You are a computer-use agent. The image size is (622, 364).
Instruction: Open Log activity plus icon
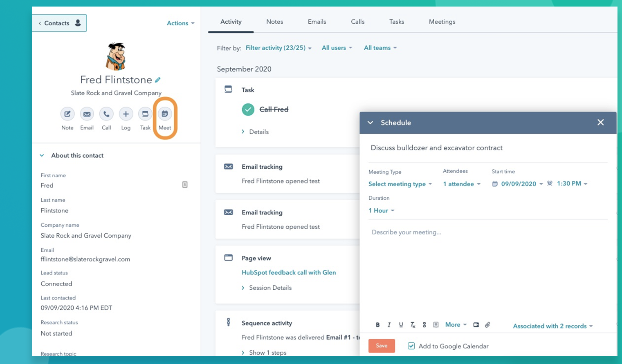[126, 114]
